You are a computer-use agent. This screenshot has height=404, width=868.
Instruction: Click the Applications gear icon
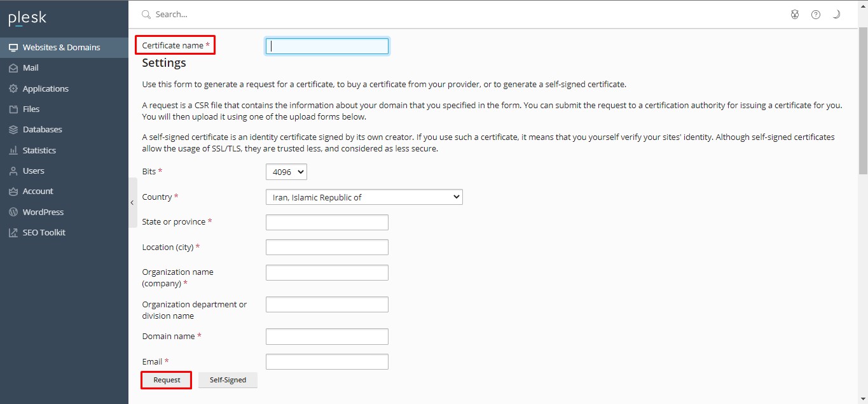[13, 89]
